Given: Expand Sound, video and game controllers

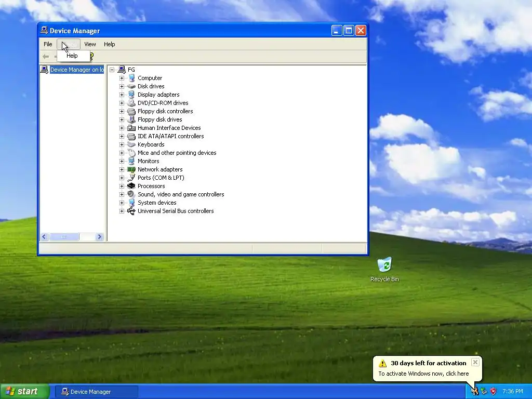Looking at the screenshot, I should pos(122,194).
